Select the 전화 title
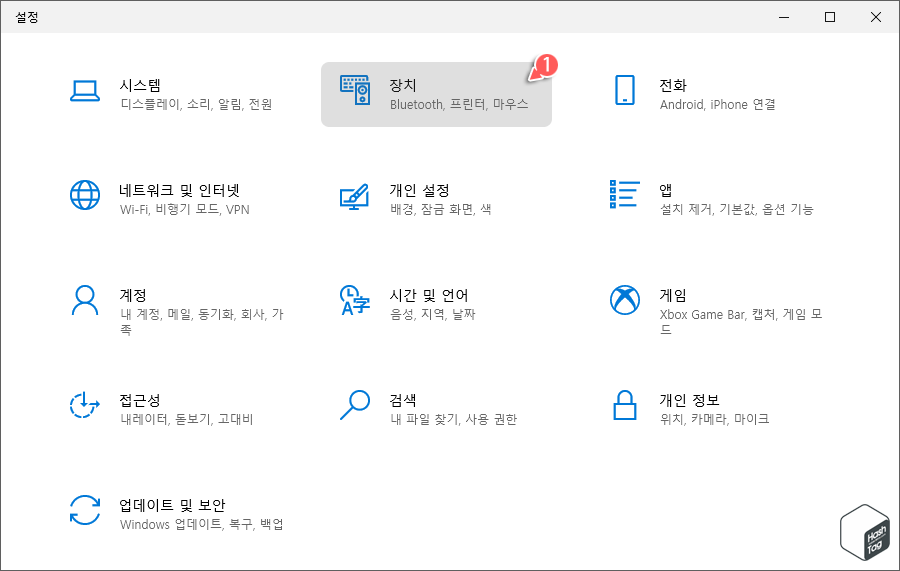 [673, 86]
